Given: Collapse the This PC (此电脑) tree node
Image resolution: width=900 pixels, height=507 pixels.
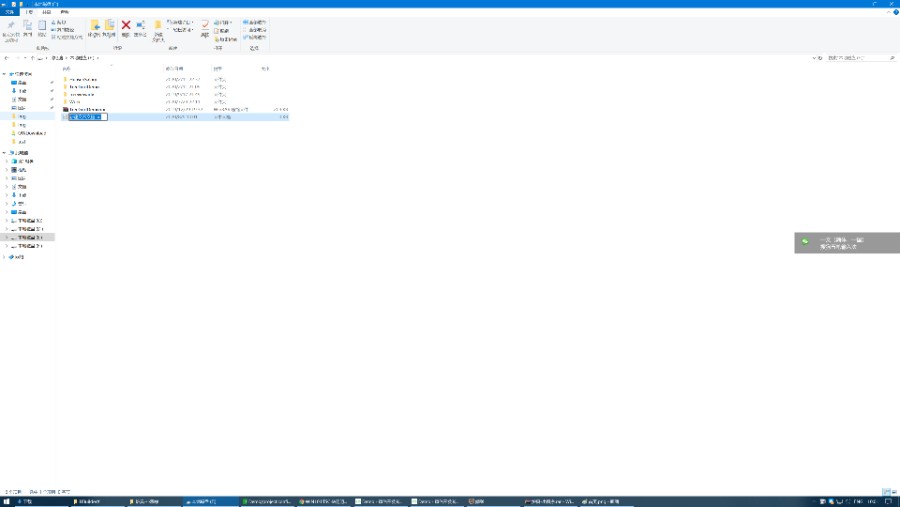Looking at the screenshot, I should 5,152.
